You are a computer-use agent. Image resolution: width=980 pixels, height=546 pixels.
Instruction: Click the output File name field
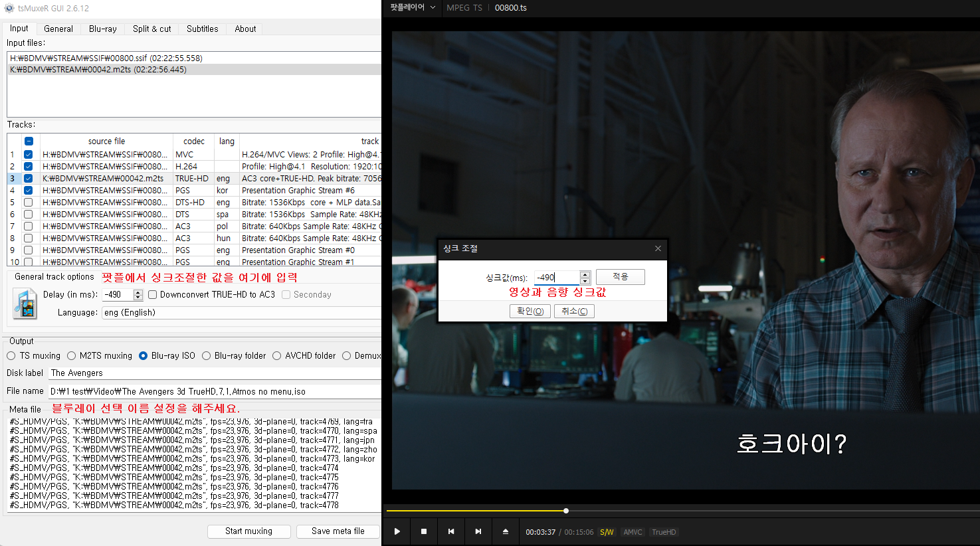point(215,392)
